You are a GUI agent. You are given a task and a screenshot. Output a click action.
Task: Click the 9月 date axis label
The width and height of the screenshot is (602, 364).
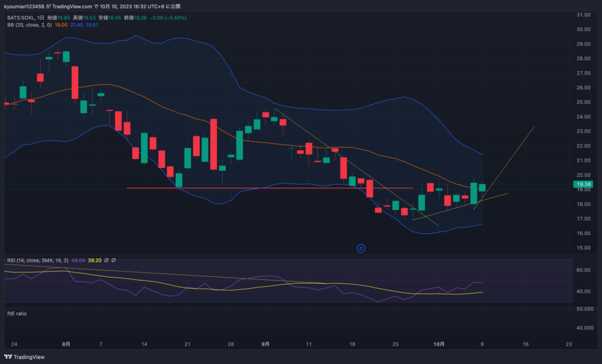point(265,344)
